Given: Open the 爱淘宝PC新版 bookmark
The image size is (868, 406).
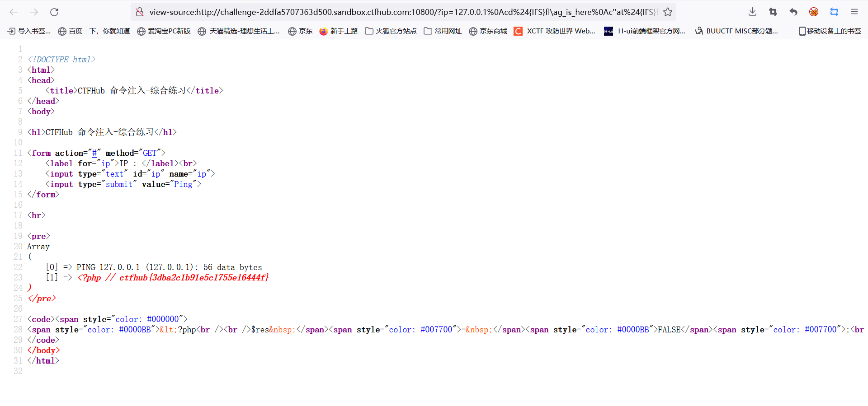Looking at the screenshot, I should (x=164, y=31).
